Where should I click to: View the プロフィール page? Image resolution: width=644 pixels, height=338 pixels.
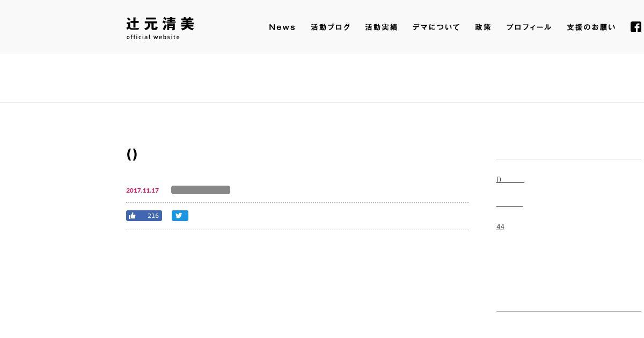529,27
